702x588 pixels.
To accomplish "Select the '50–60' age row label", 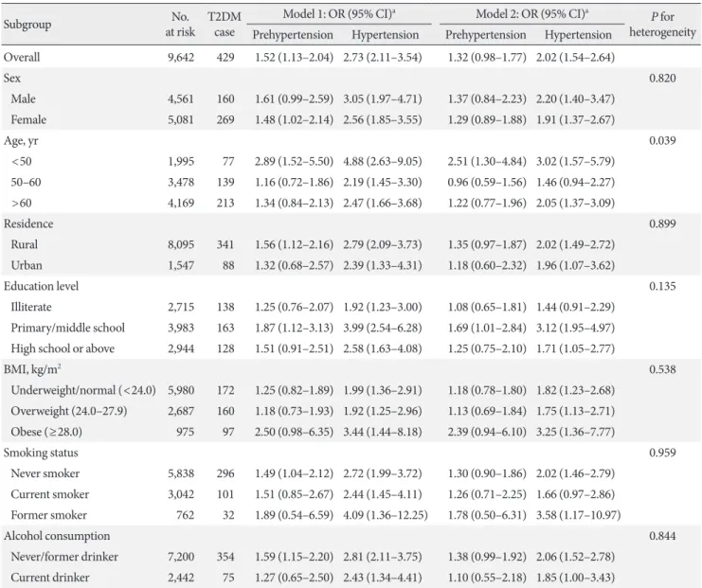I will [x=26, y=182].
